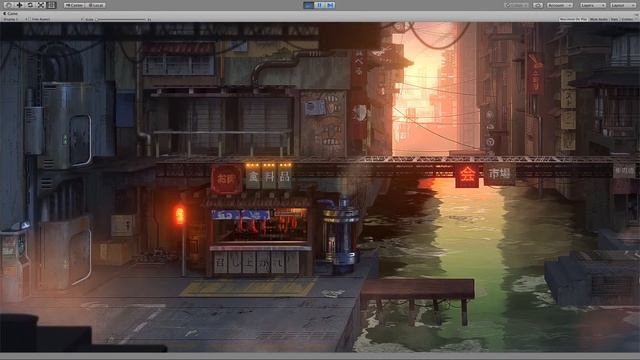Click the Pause button
Viewport: 640px width, 360px height.
(320, 5)
